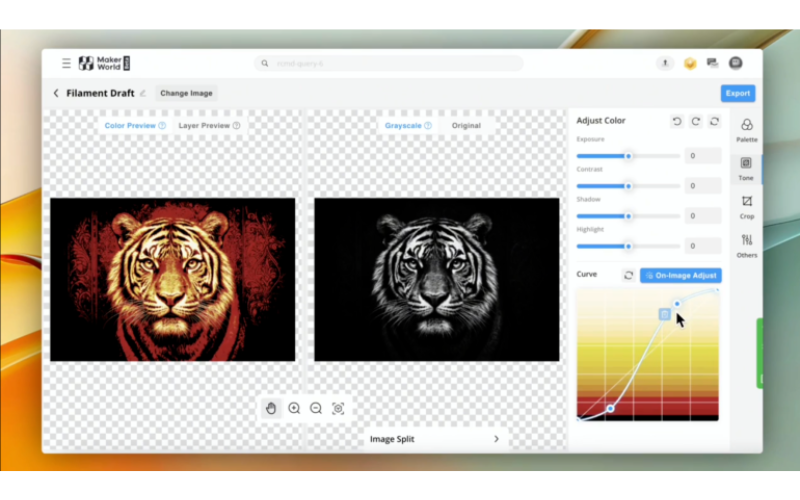Screen dimensions: 800x500
Task: Click the upload icon in header
Action: pyautogui.click(x=665, y=63)
